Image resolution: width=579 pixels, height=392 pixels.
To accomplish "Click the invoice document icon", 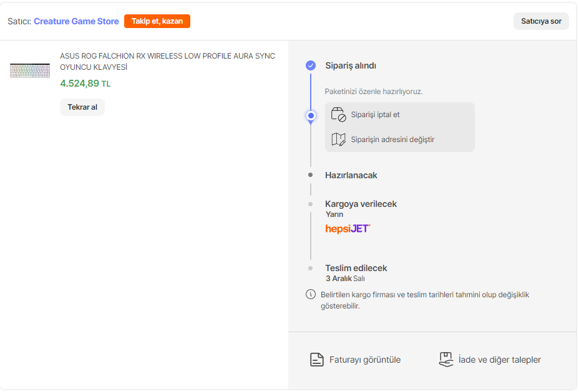I will [x=317, y=360].
